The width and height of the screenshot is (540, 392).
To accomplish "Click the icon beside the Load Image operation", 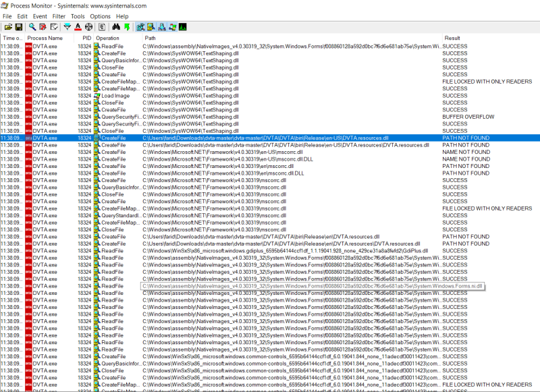I will (x=97, y=96).
